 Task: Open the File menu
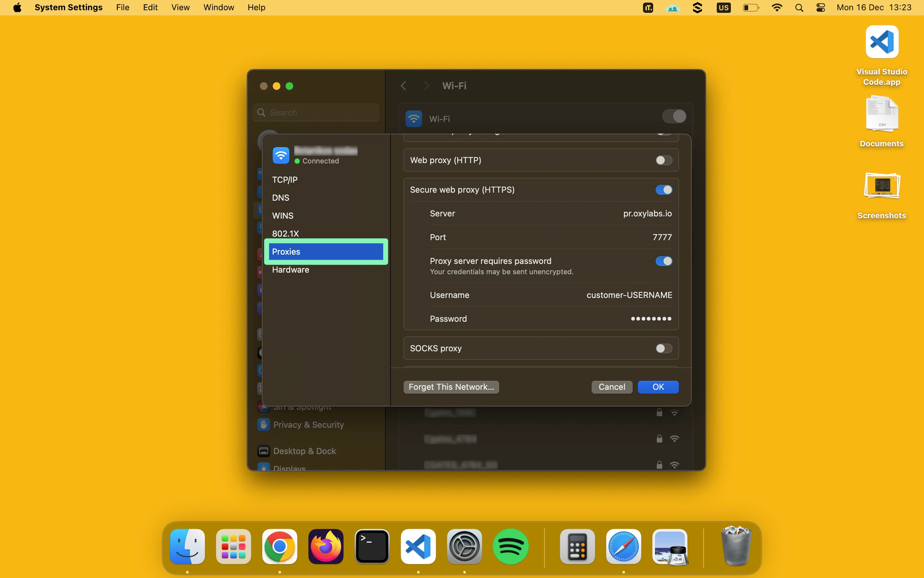tap(122, 7)
